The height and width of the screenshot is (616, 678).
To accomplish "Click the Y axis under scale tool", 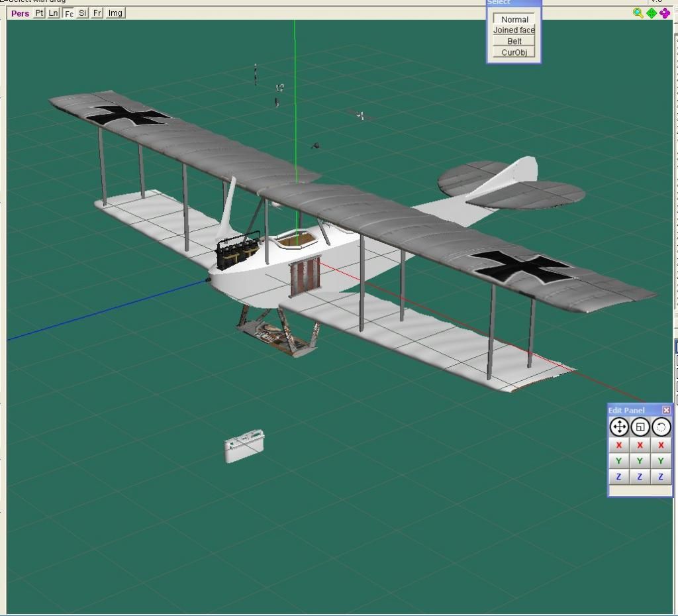I will 640,461.
